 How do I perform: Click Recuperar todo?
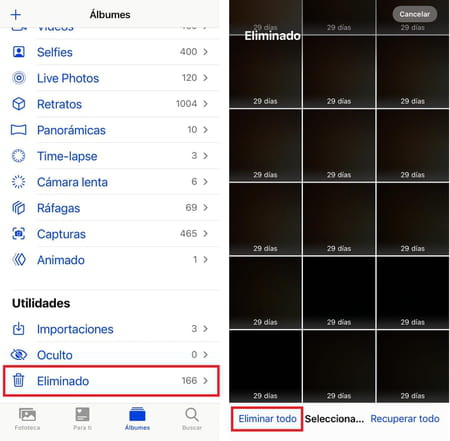405,419
